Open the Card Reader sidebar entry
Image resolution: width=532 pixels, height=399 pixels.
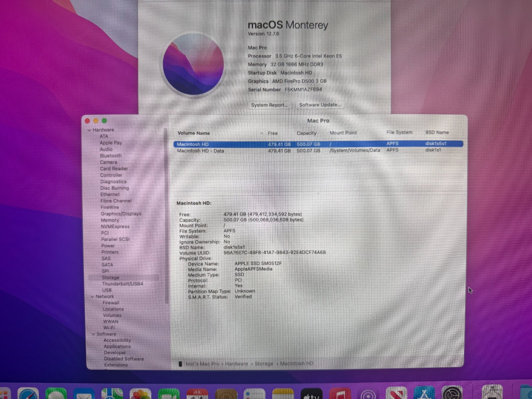tap(114, 169)
